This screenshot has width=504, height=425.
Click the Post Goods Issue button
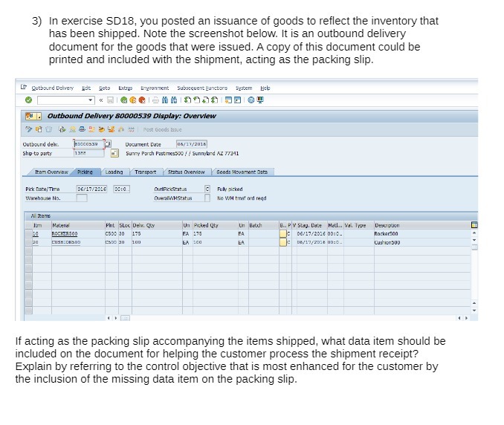(x=162, y=129)
